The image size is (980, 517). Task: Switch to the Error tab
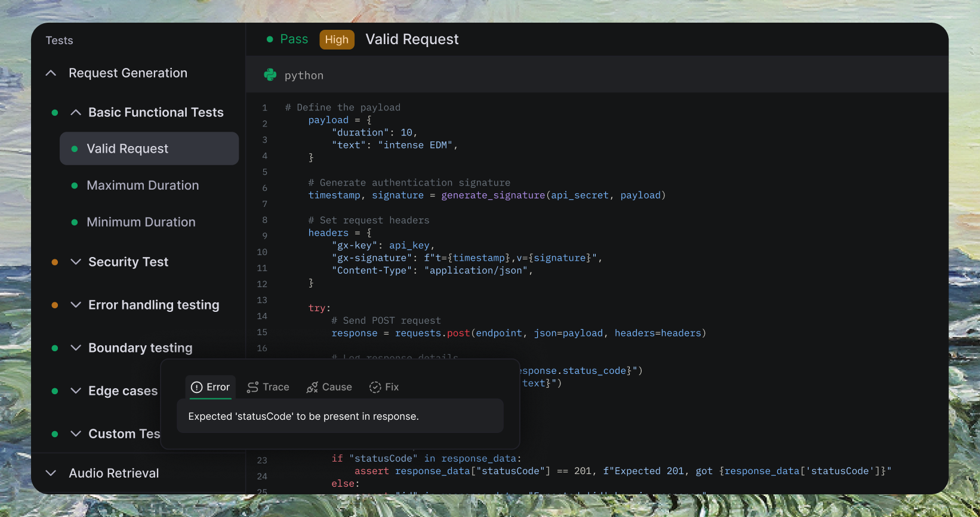[x=210, y=388]
